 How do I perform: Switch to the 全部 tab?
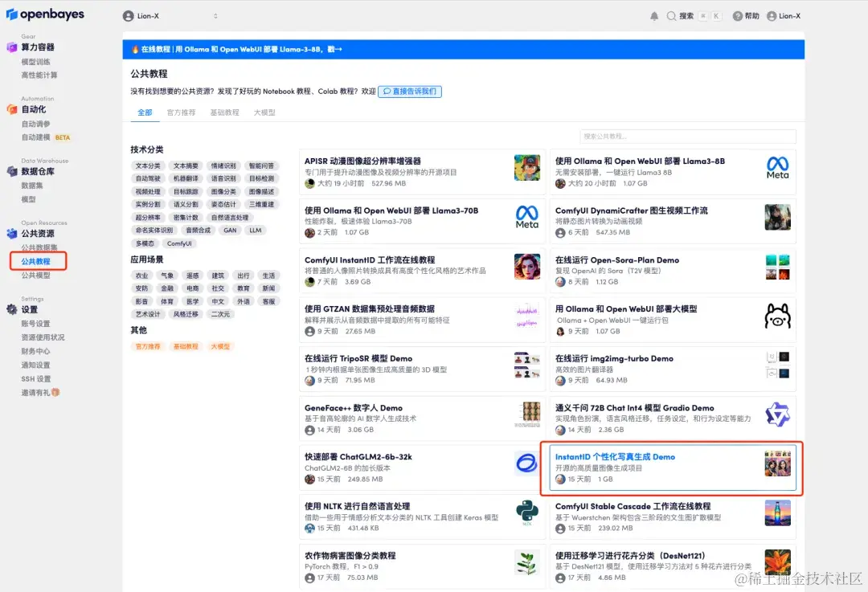pyautogui.click(x=145, y=112)
